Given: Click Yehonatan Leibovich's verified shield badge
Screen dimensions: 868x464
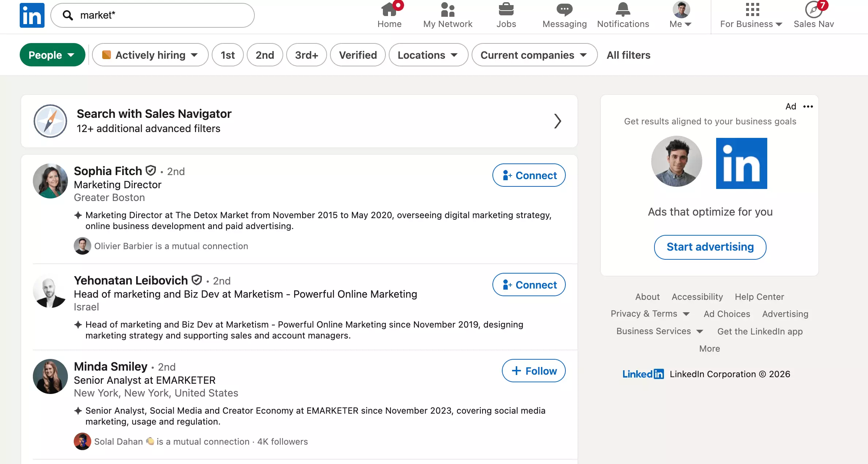Looking at the screenshot, I should click(197, 280).
